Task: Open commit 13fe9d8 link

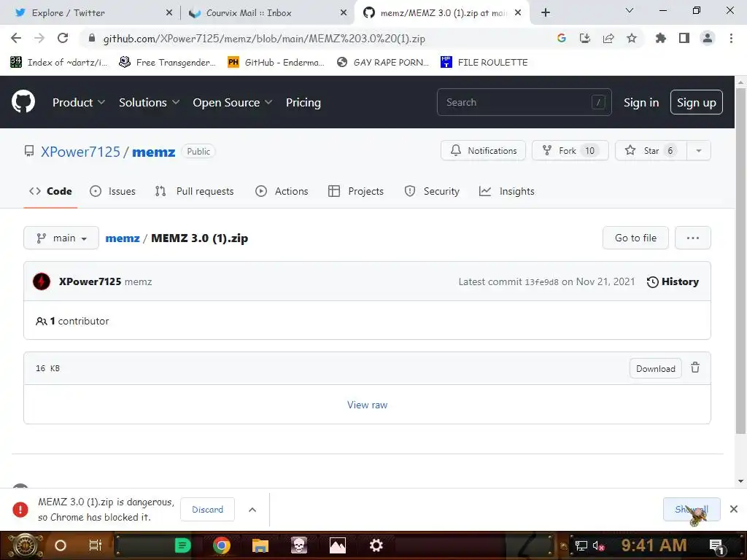Action: click(541, 282)
